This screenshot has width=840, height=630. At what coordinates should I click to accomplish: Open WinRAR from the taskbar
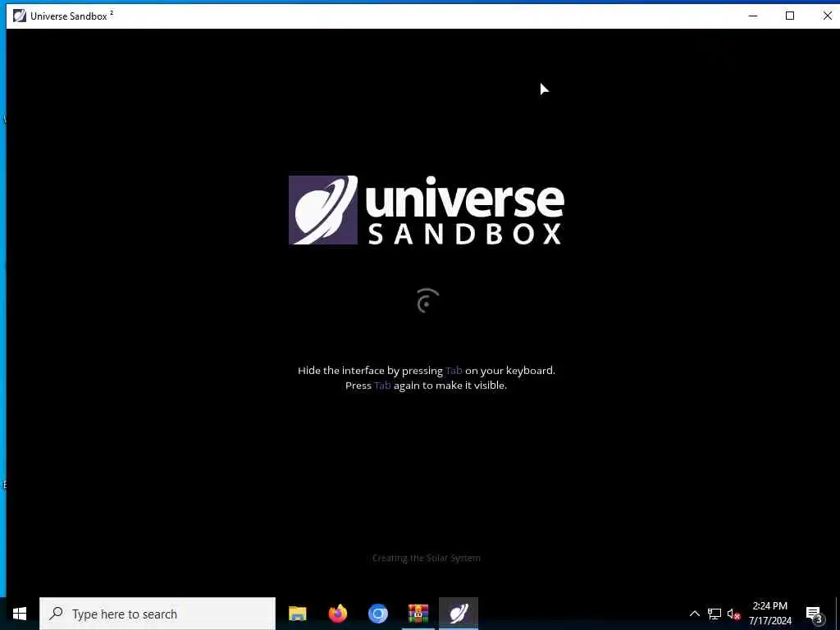pyautogui.click(x=418, y=614)
